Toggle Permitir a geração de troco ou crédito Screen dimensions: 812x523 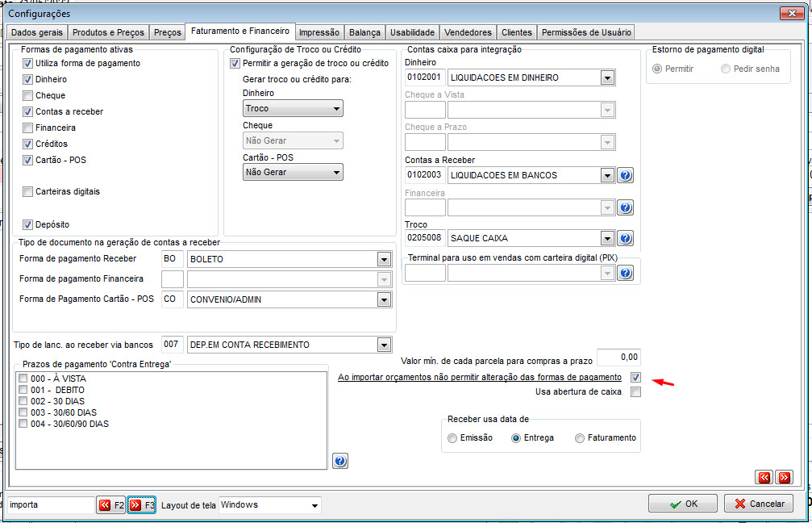pyautogui.click(x=235, y=64)
